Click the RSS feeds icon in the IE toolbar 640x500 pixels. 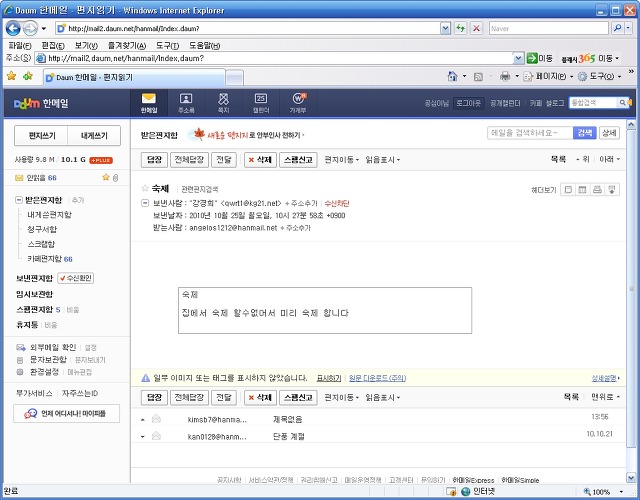click(x=478, y=77)
